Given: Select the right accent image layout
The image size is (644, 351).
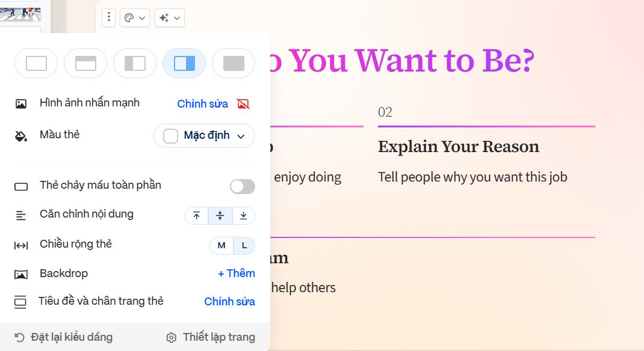Looking at the screenshot, I should [x=184, y=63].
